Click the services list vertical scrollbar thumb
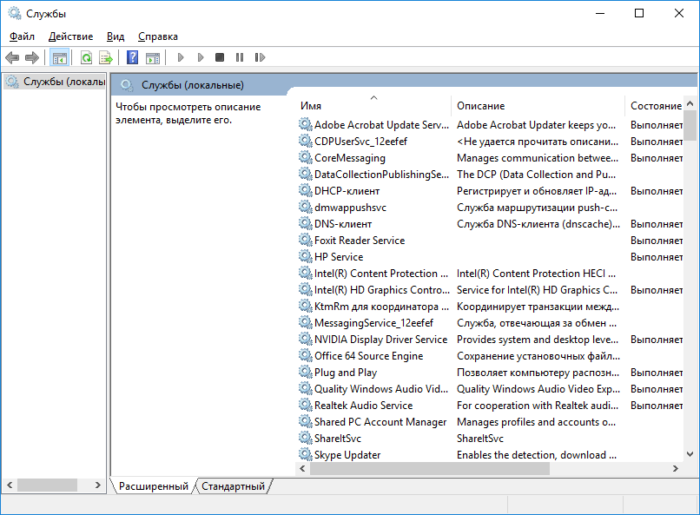Viewport: 700px width, 515px height. tap(690, 125)
